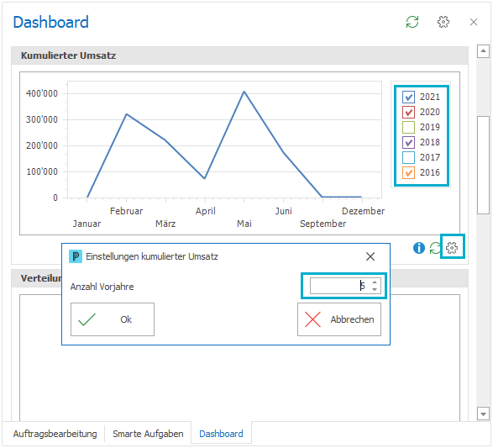Uncheck the 2020 series checkbox

pos(408,112)
